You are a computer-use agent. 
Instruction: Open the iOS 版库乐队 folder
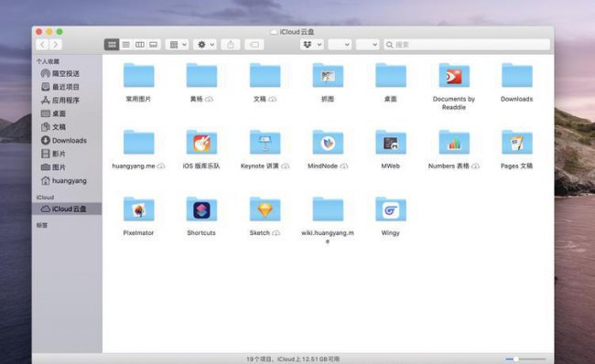[x=201, y=142]
